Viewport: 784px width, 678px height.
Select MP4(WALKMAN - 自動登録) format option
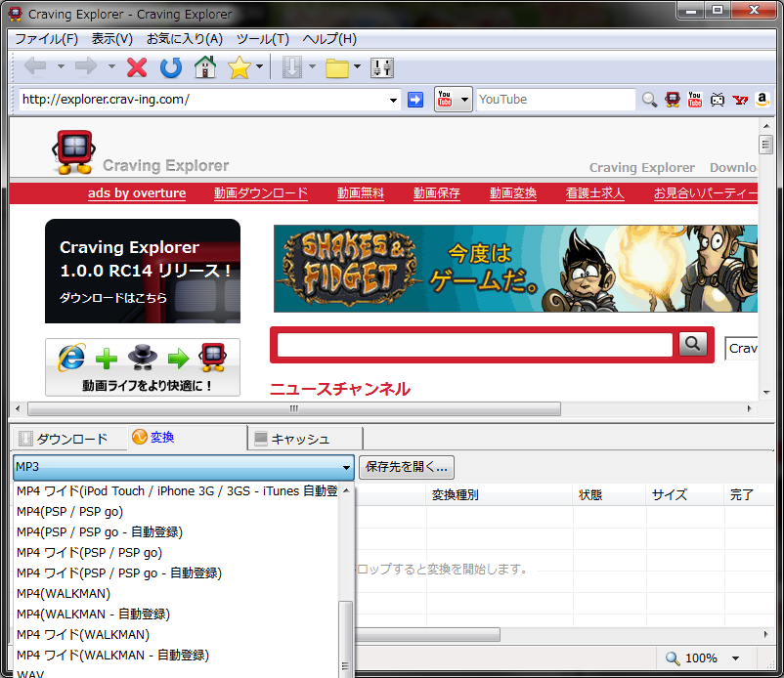click(x=176, y=614)
